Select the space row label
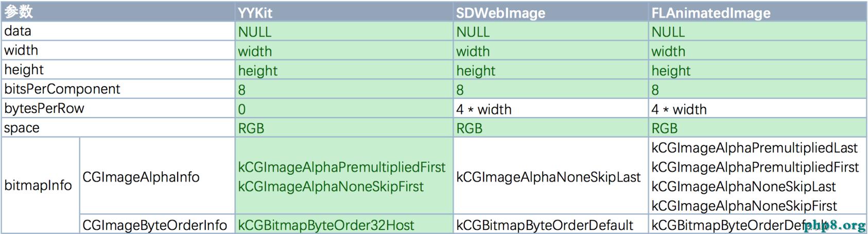The image size is (868, 234). click(22, 128)
